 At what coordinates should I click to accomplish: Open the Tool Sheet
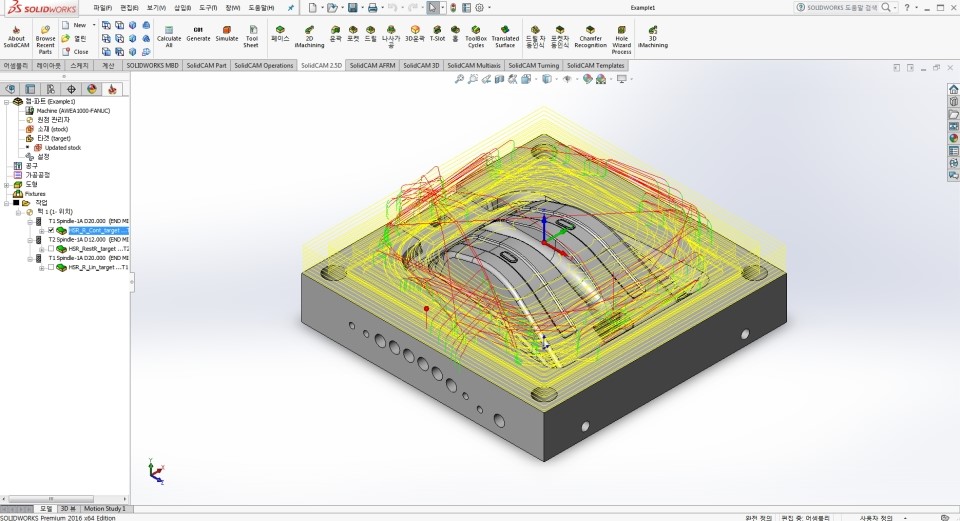(251, 37)
